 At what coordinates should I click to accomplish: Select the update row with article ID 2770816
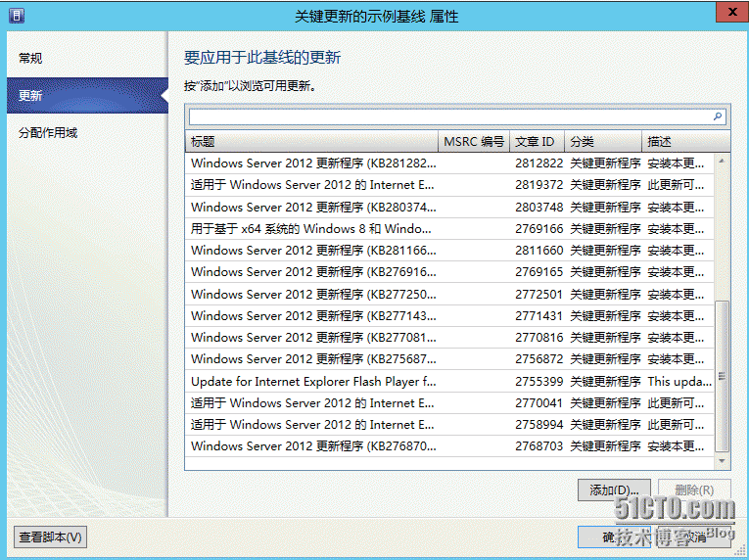tap(449, 338)
